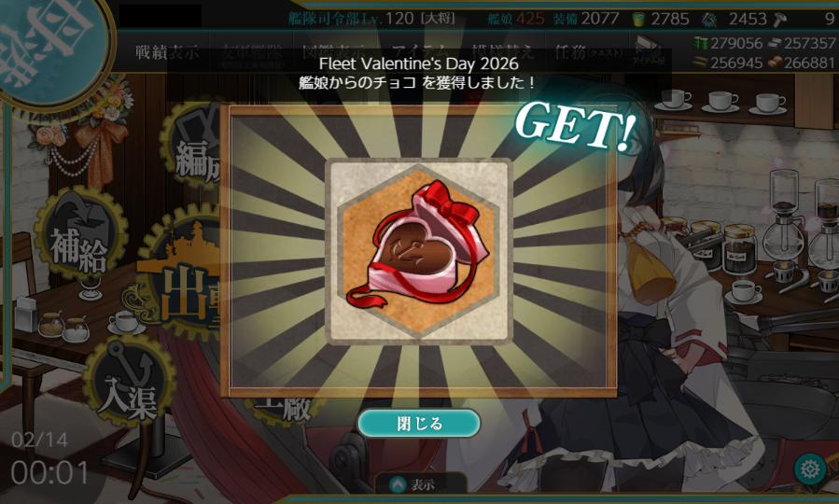
Task: Open the 戦績表示 records menu
Action: (x=166, y=52)
